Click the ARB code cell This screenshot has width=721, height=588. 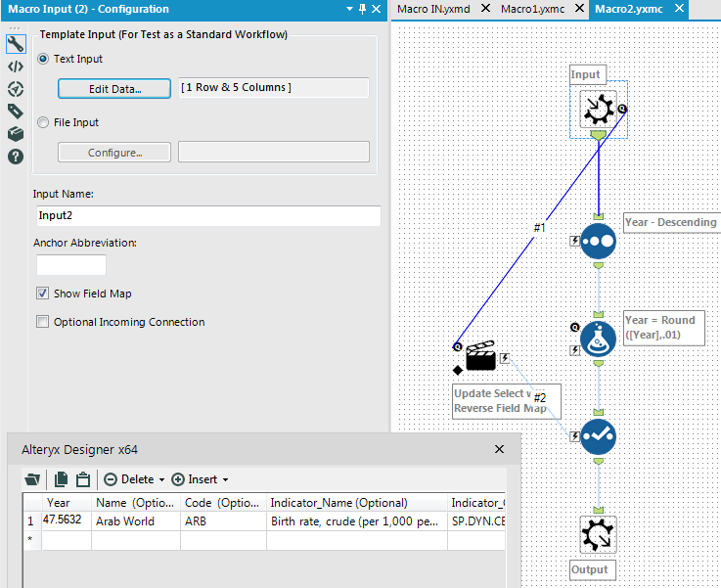[223, 521]
